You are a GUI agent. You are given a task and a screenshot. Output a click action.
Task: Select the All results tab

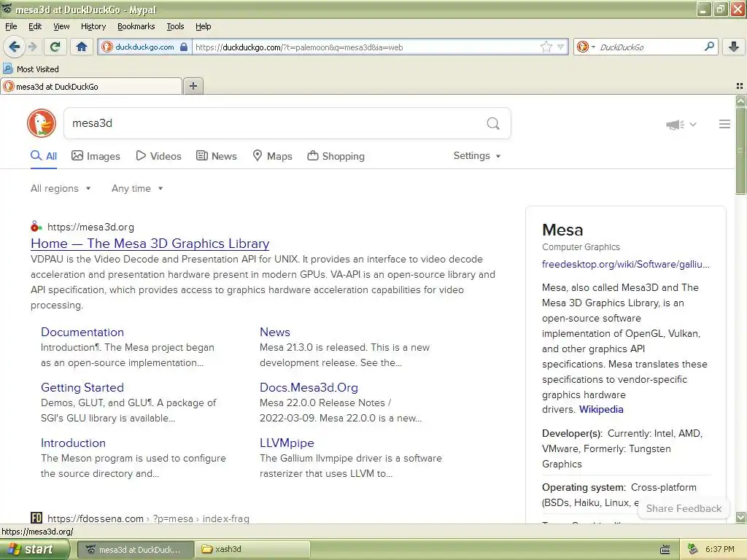point(43,156)
